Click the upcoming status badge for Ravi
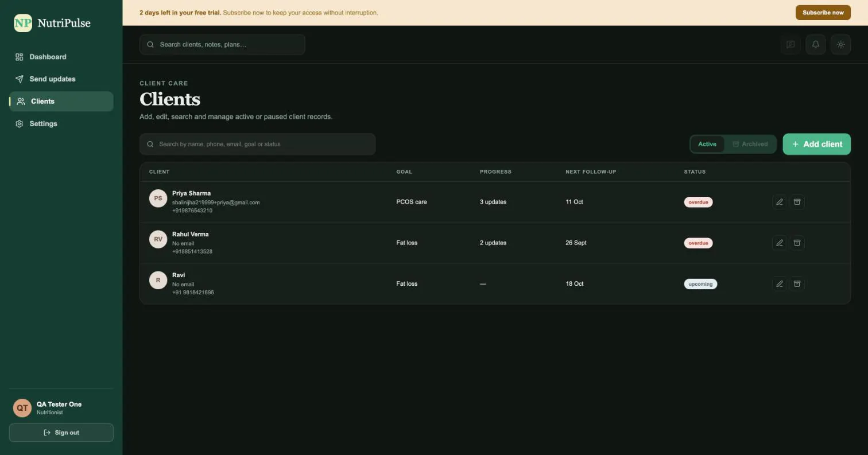The image size is (868, 455). pyautogui.click(x=700, y=283)
